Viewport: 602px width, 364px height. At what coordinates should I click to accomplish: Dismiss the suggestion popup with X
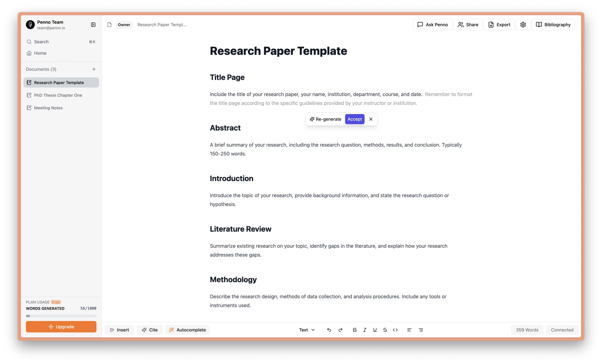(371, 119)
